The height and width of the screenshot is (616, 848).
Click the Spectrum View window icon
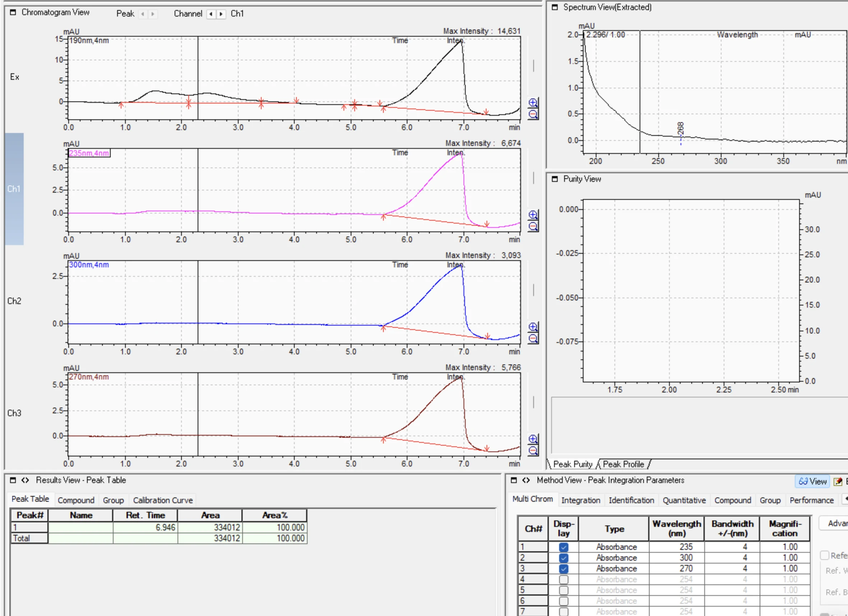click(555, 7)
